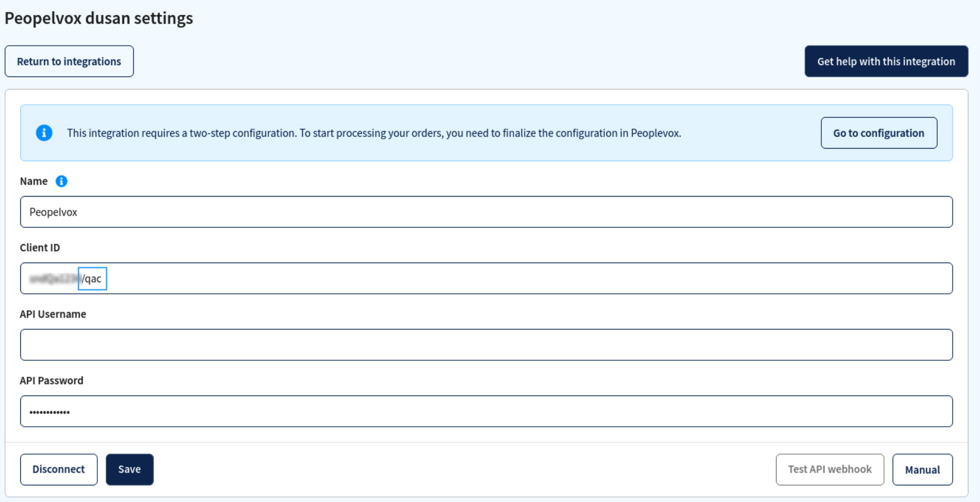This screenshot has width=980, height=502.
Task: Click the API Username label
Action: [x=53, y=314]
